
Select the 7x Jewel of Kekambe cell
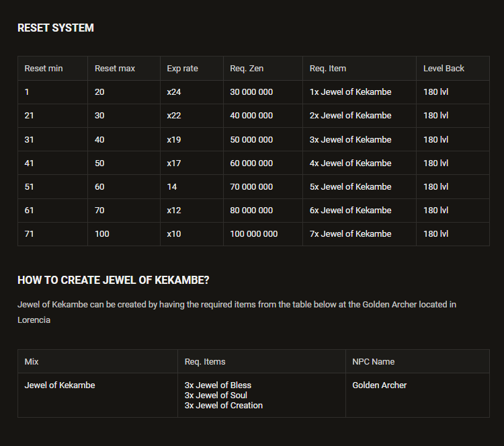tap(360, 234)
